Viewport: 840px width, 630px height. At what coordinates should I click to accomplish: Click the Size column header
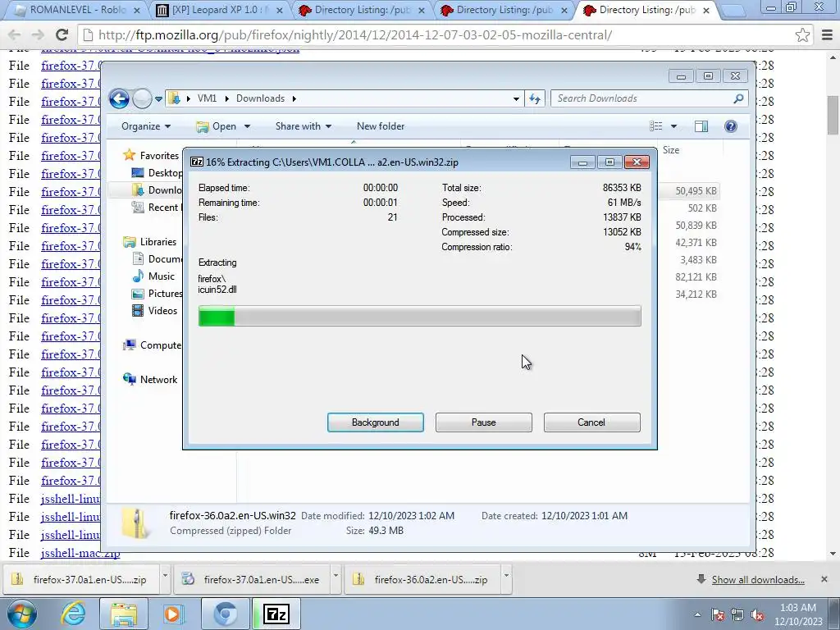pos(671,150)
